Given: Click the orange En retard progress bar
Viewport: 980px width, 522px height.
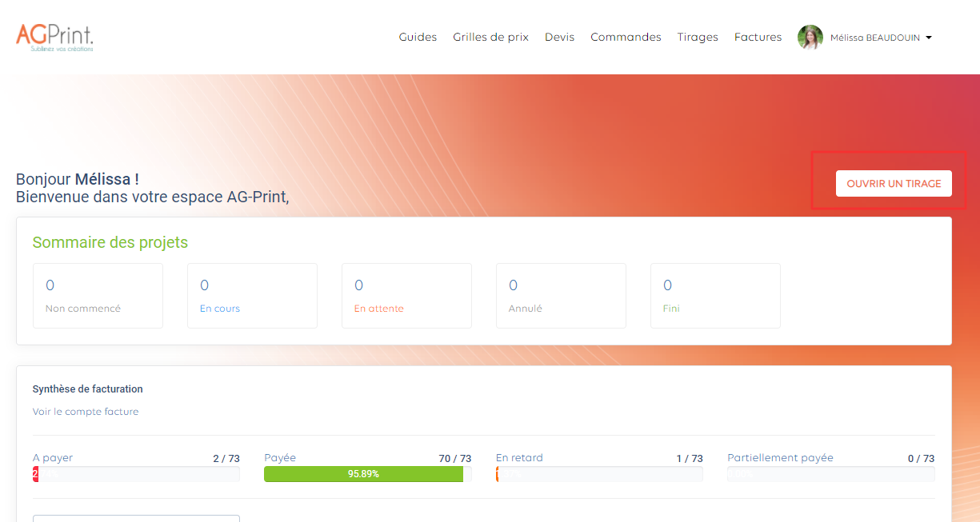Looking at the screenshot, I should pyautogui.click(x=599, y=474).
